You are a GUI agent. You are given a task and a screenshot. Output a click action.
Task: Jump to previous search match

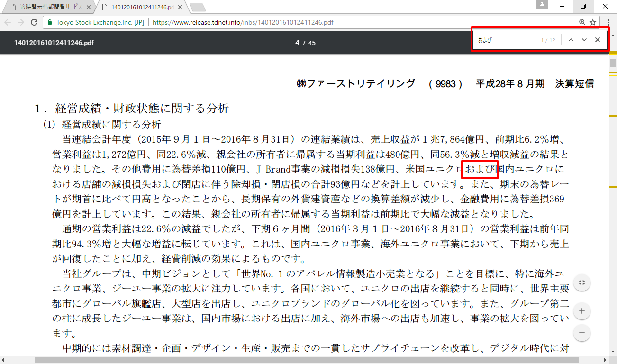pos(571,40)
